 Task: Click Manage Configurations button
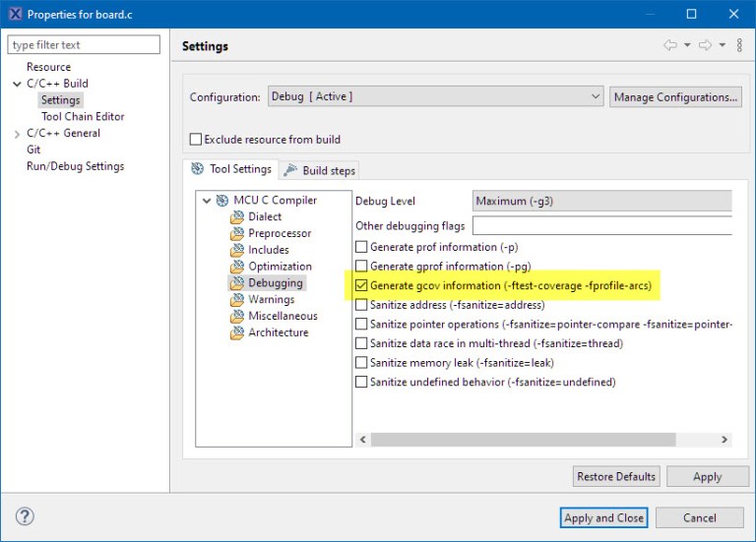(675, 97)
